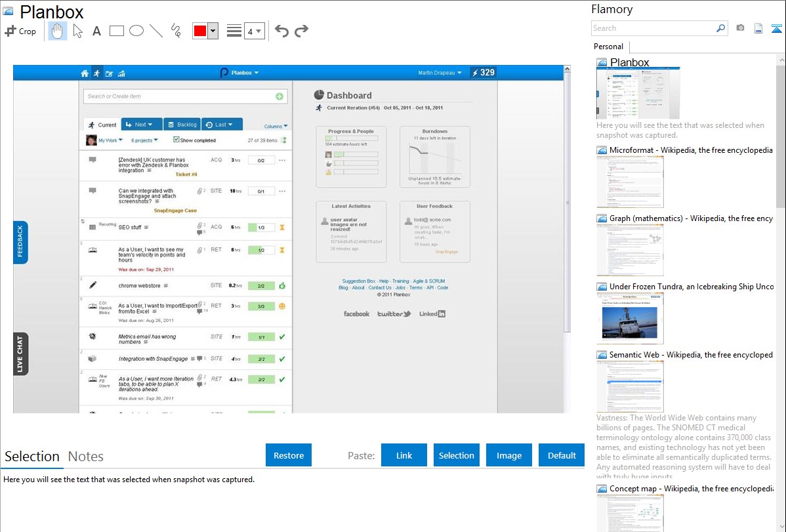Open the line width 4 dropdown
The height and width of the screenshot is (532, 786).
pyautogui.click(x=255, y=31)
